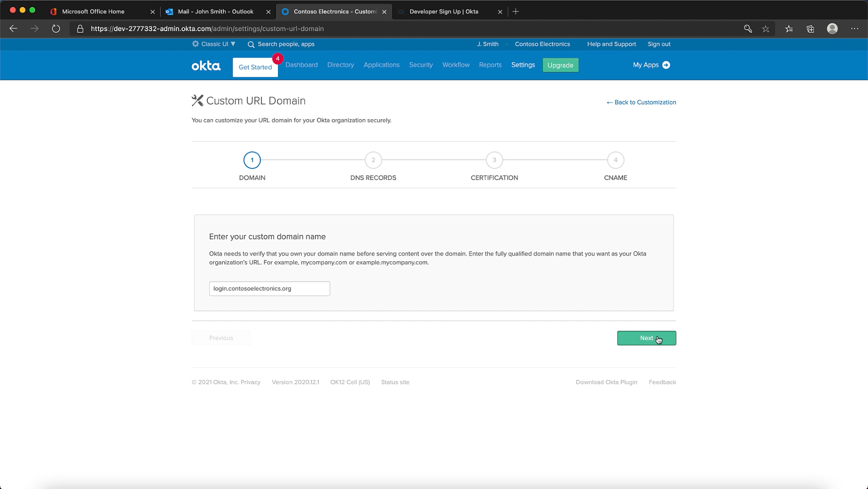The image size is (868, 489).
Task: Select step 2 DNS Records circle
Action: point(373,160)
